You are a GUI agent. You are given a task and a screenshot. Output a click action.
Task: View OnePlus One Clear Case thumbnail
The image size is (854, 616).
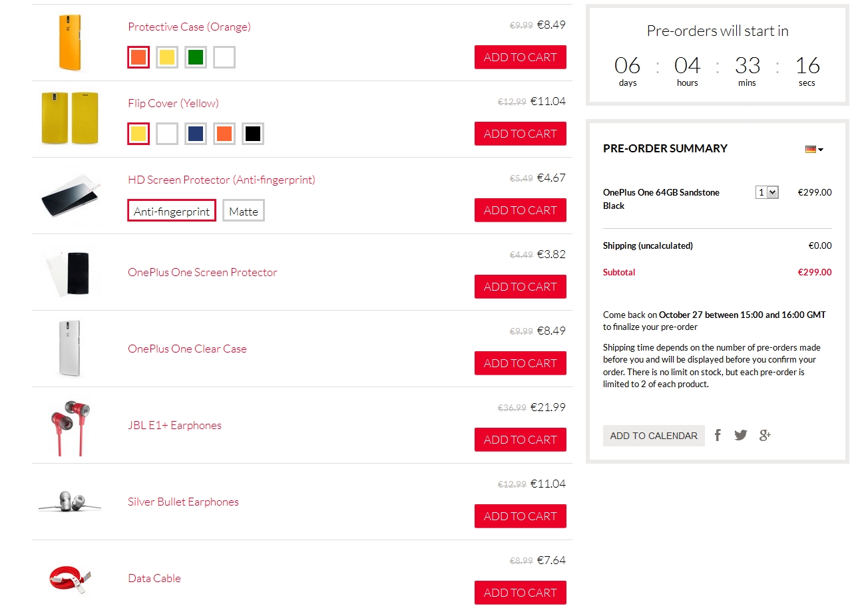click(x=69, y=349)
